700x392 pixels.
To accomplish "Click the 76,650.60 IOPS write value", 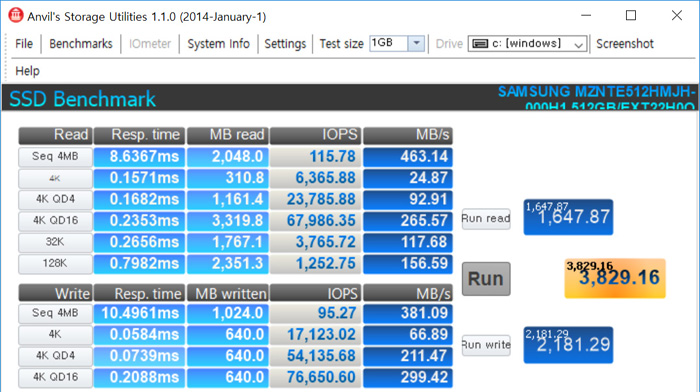I will [316, 377].
